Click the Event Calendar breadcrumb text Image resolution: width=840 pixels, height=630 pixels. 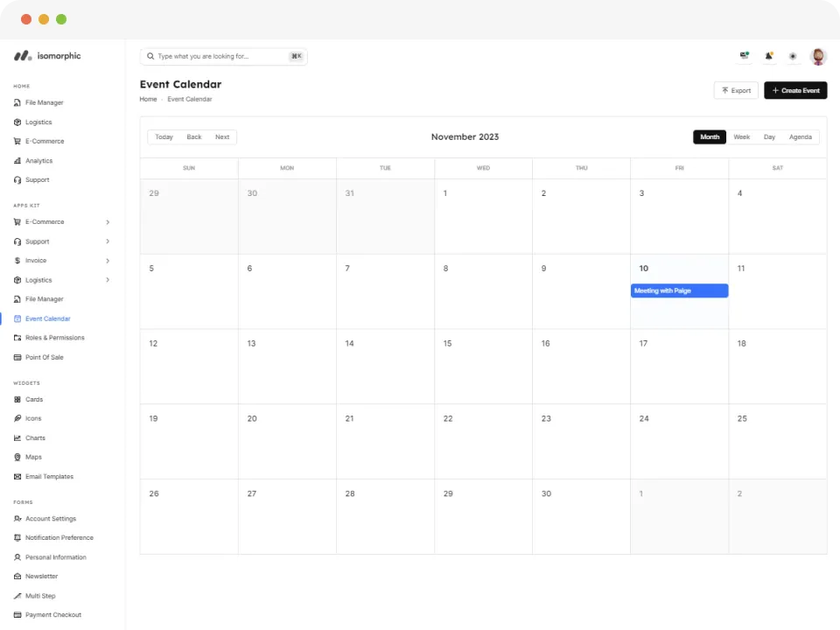[x=190, y=99]
